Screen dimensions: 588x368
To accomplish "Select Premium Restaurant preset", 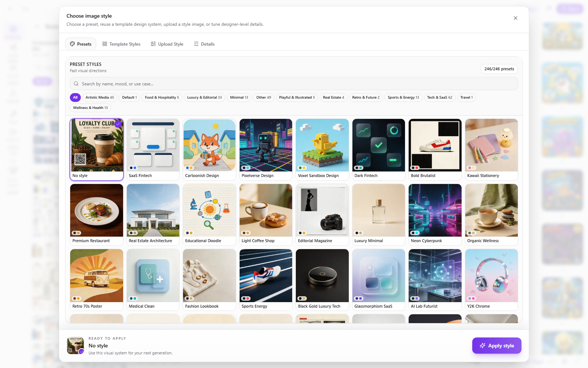I will 97,215.
